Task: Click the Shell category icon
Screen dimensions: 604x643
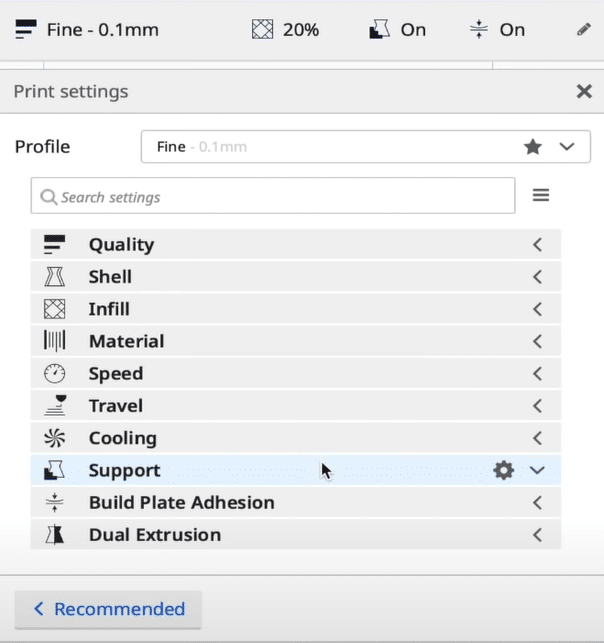Action: [54, 277]
